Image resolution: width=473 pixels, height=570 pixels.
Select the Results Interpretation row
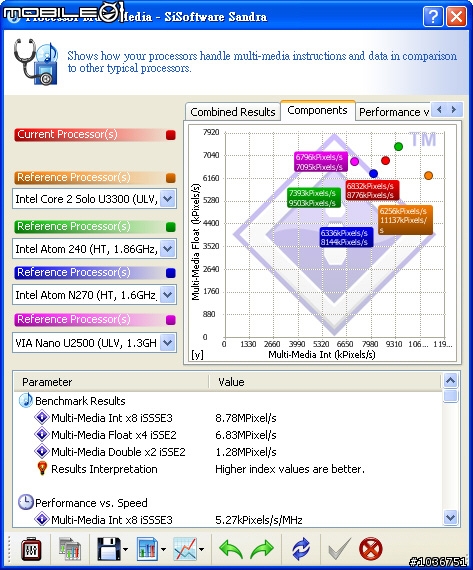(x=228, y=469)
